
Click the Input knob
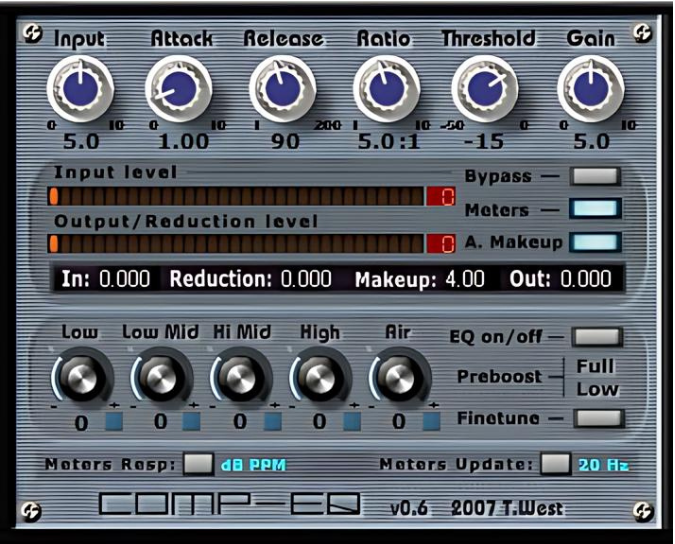tap(81, 89)
